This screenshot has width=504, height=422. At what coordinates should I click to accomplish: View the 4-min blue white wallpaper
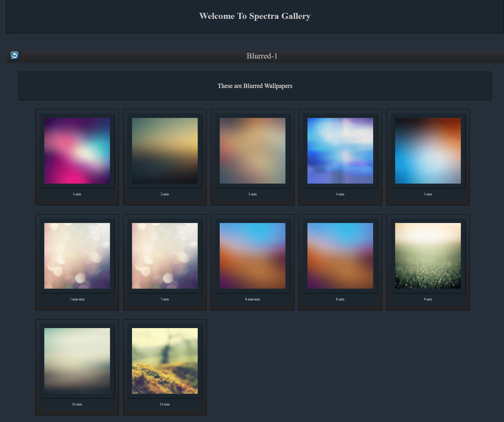340,151
